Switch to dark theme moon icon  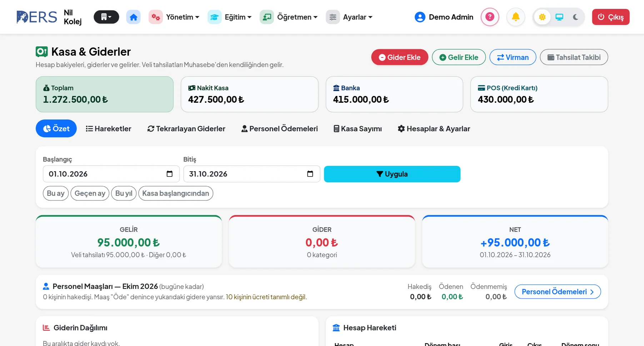tap(575, 17)
